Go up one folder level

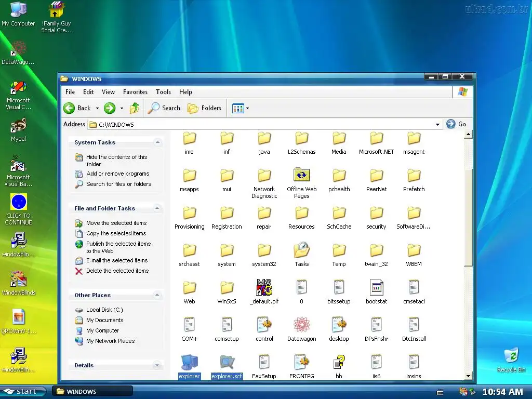[x=135, y=108]
